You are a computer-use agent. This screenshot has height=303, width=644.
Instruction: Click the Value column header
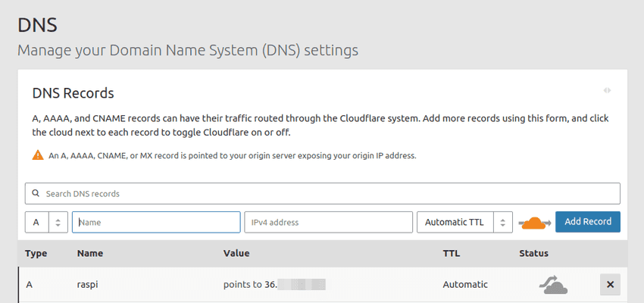pos(236,253)
